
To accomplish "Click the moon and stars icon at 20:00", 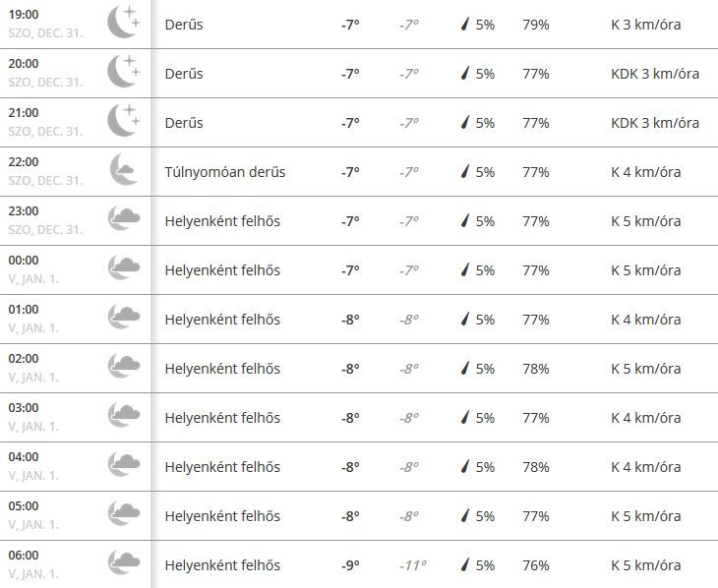I will tap(124, 71).
